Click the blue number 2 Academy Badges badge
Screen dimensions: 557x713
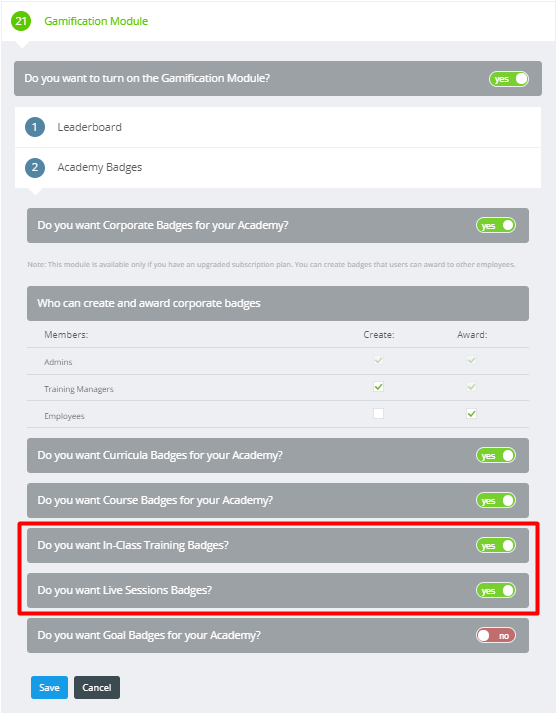(35, 167)
